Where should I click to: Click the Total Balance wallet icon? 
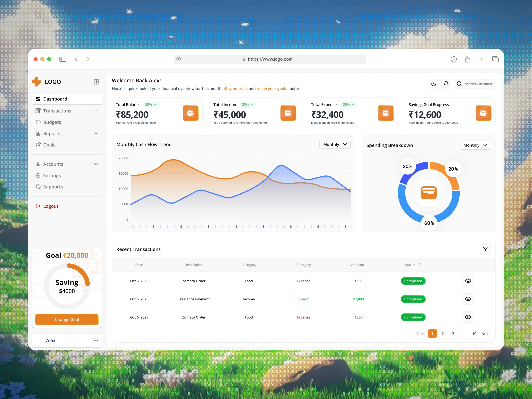coord(191,113)
